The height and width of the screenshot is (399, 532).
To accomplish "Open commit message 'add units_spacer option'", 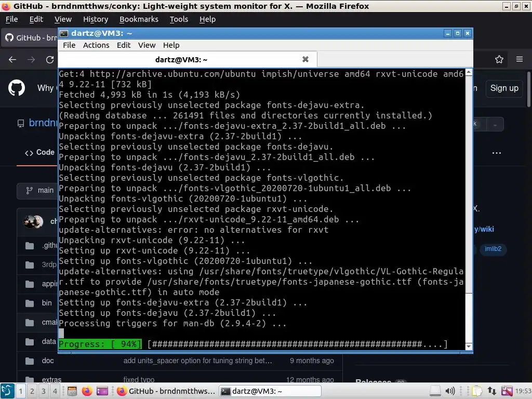I will (x=198, y=361).
